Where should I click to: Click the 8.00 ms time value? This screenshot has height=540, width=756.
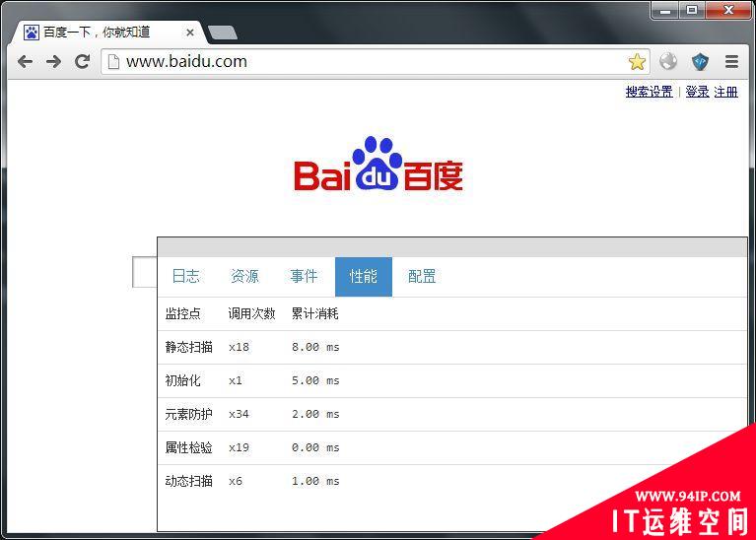click(x=315, y=347)
